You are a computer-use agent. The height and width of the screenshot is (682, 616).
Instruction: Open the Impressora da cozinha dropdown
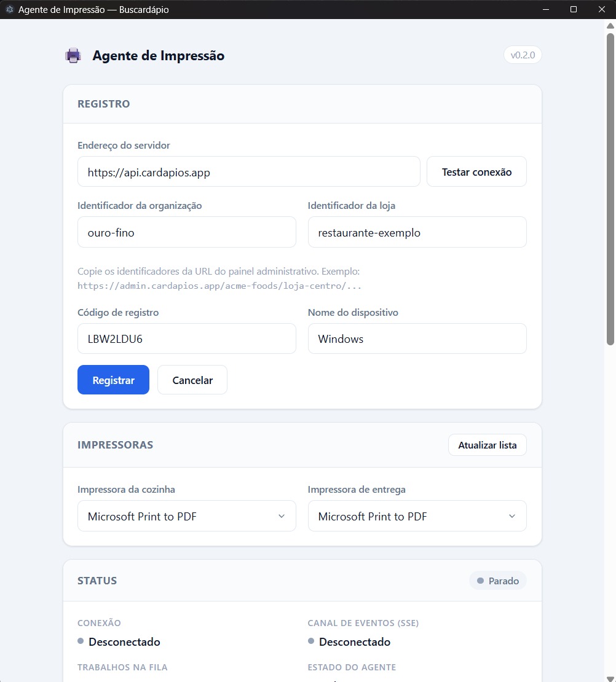(187, 516)
